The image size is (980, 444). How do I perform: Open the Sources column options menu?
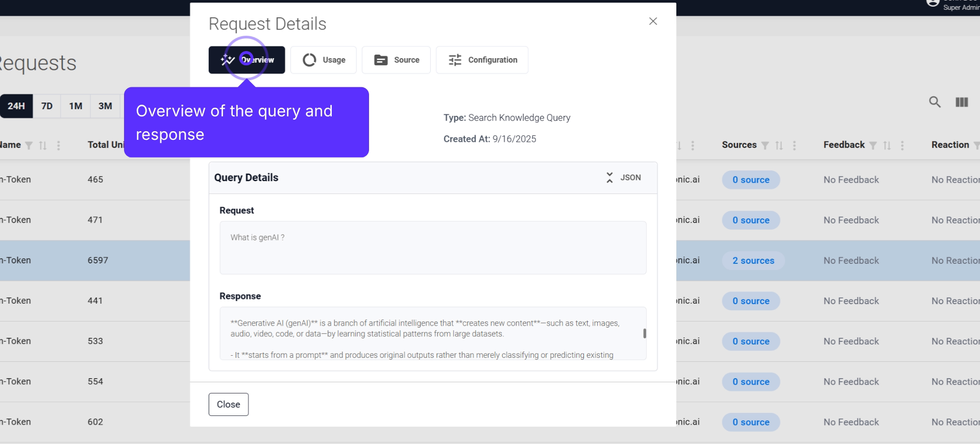794,145
